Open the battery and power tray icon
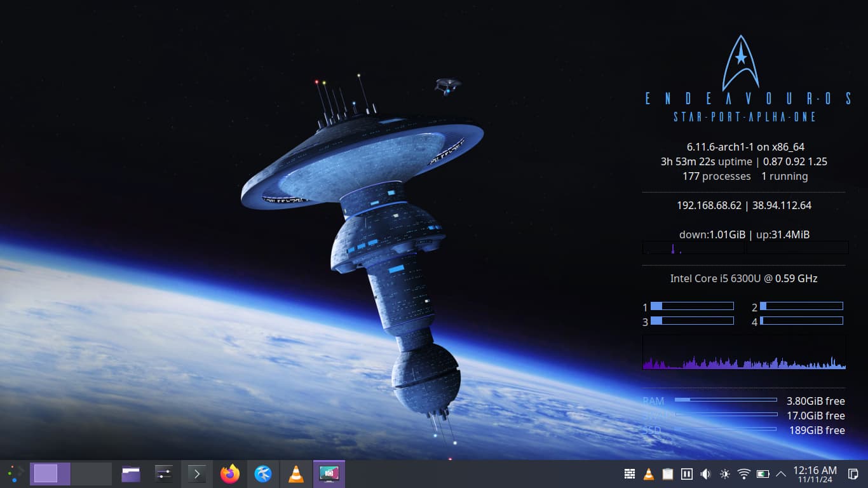 (x=763, y=474)
